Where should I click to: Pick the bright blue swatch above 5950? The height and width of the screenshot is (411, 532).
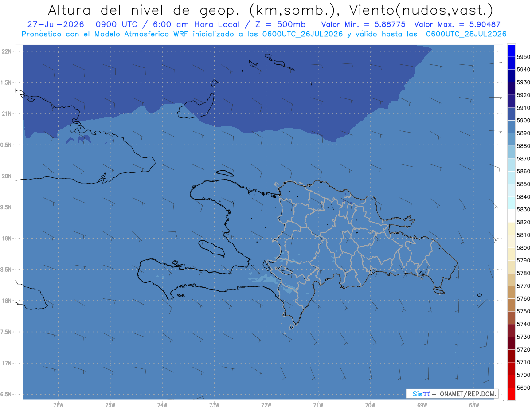(x=511, y=51)
